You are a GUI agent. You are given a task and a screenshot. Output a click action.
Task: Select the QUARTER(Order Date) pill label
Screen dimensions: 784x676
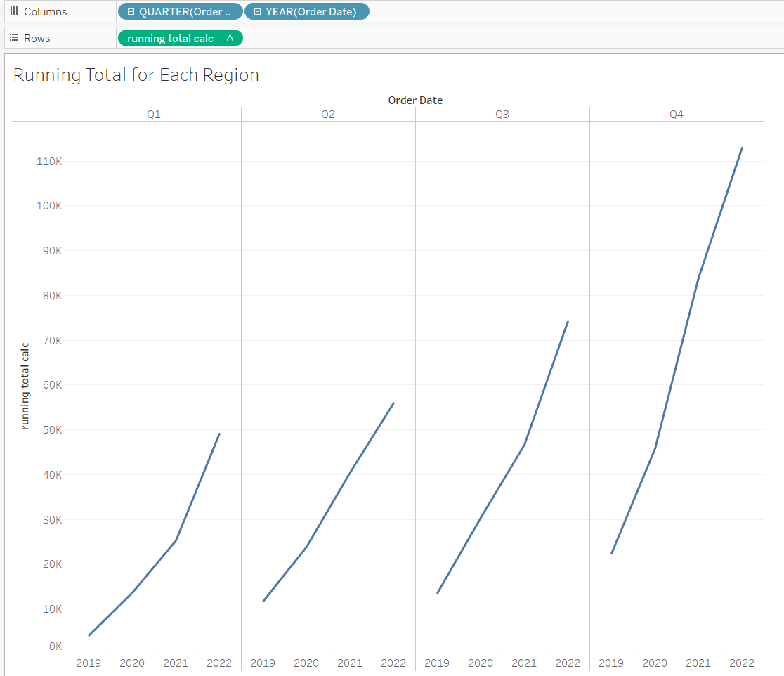click(x=185, y=11)
